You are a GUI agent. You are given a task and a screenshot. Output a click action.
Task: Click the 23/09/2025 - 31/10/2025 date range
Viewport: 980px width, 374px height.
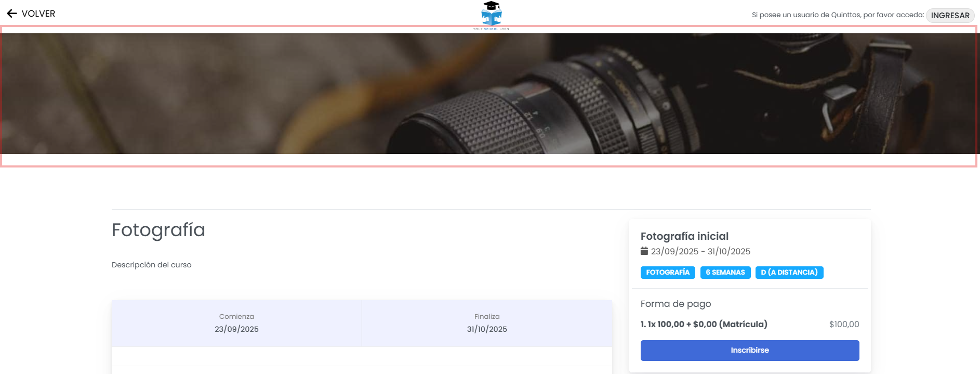pos(700,251)
